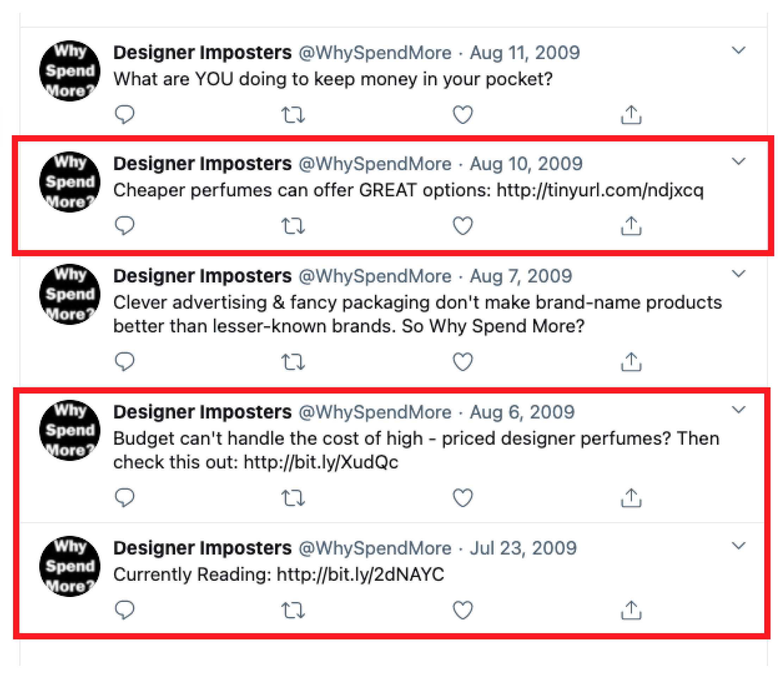
Task: Retweet the Aug 11, 2009 tweet
Action: click(x=293, y=114)
